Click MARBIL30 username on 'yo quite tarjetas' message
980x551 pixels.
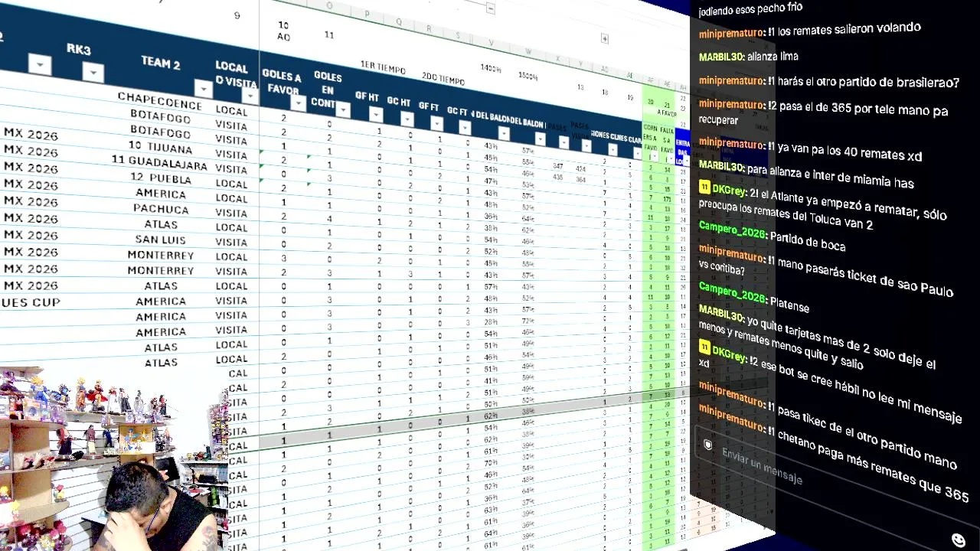720,314
